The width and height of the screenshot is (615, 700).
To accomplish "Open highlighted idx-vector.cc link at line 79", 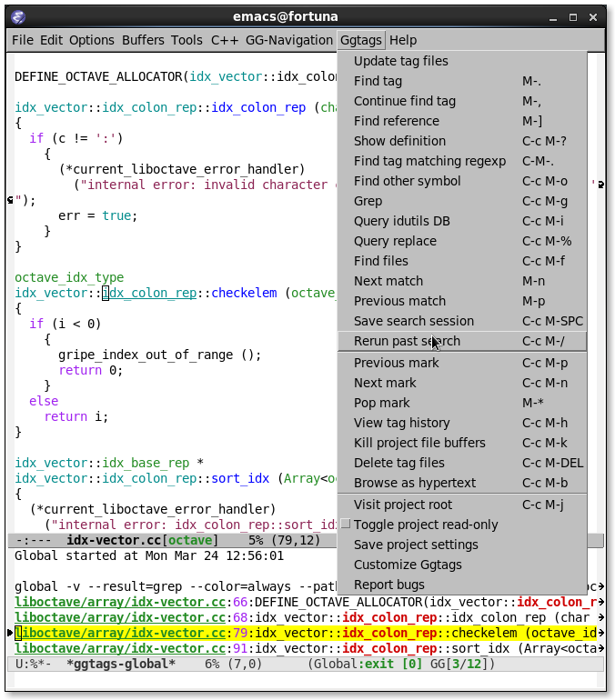I will (x=120, y=633).
